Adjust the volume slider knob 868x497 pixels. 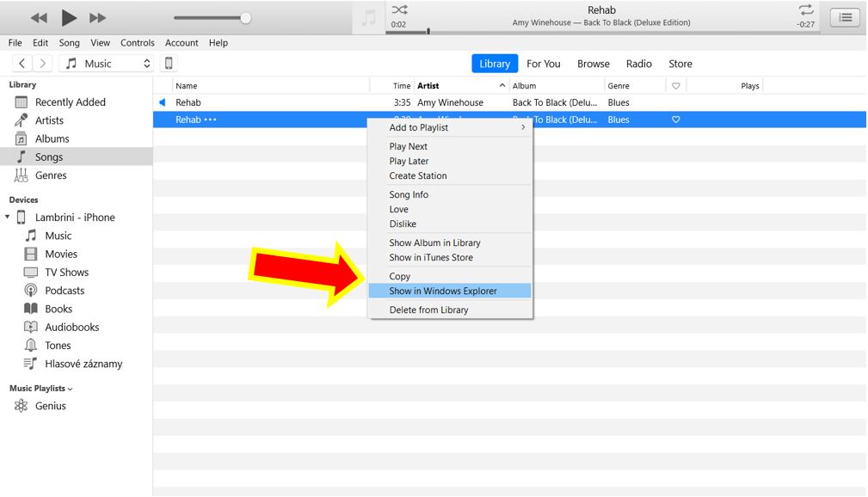(x=245, y=18)
